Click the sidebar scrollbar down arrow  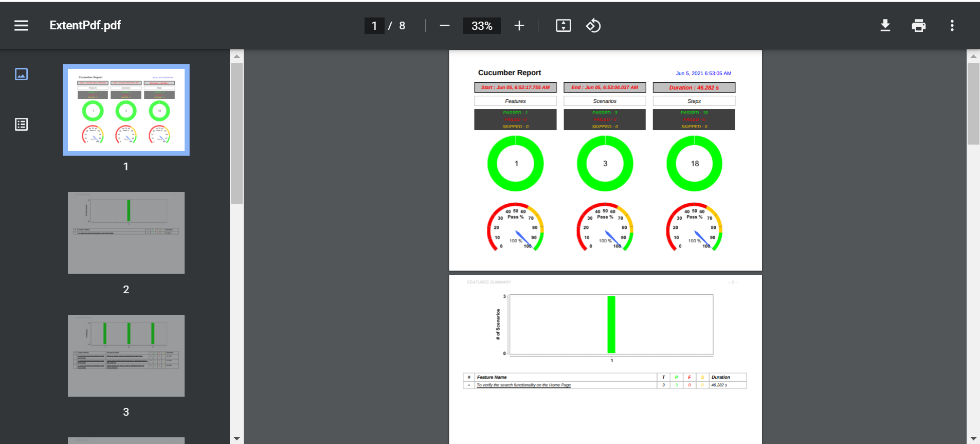tap(237, 438)
